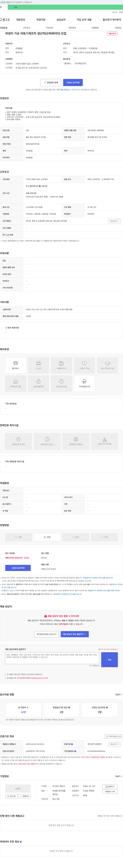Screen dimensions: 123x868
Task: Open 취업지원 top menu
Action: 41,20
